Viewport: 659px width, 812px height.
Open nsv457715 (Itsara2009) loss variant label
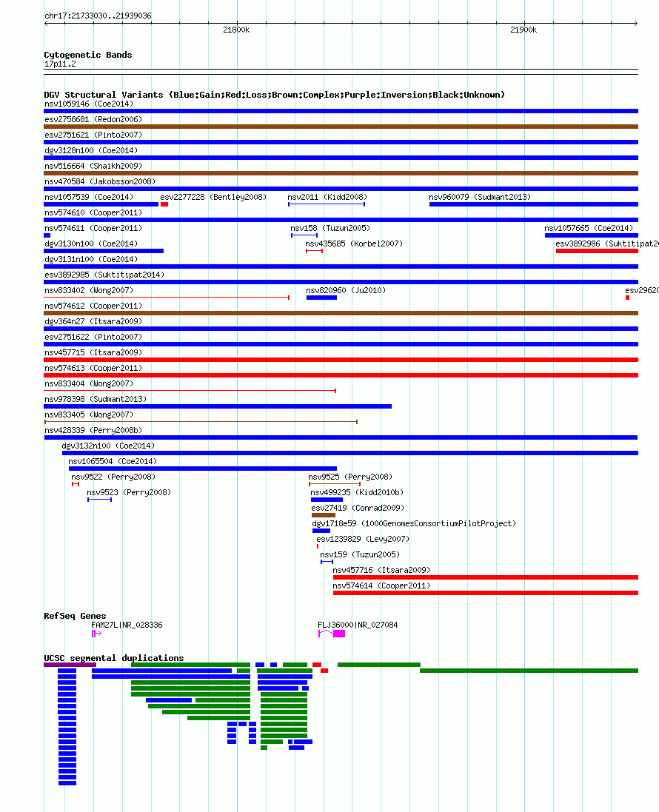click(93, 352)
